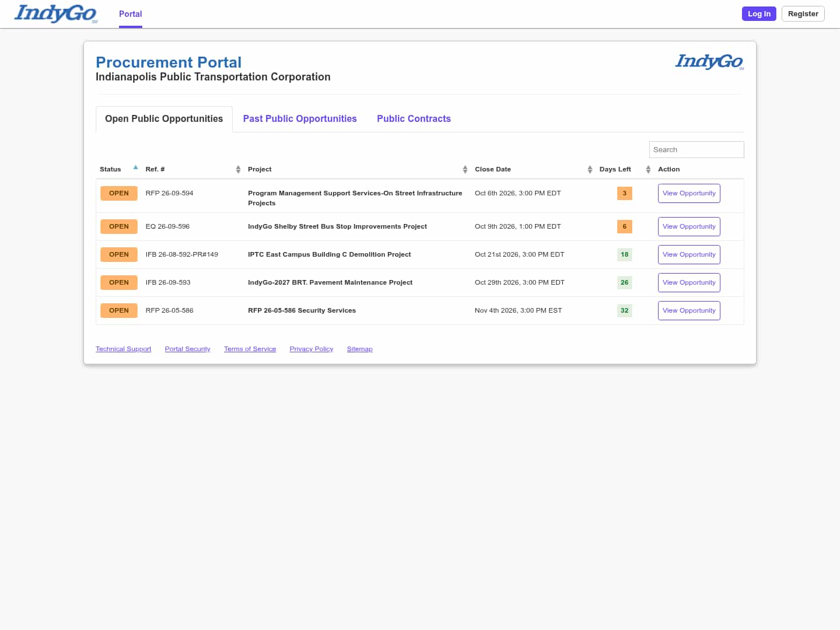View Opportunity for IFB 26-08-592-PR#149

689,254
